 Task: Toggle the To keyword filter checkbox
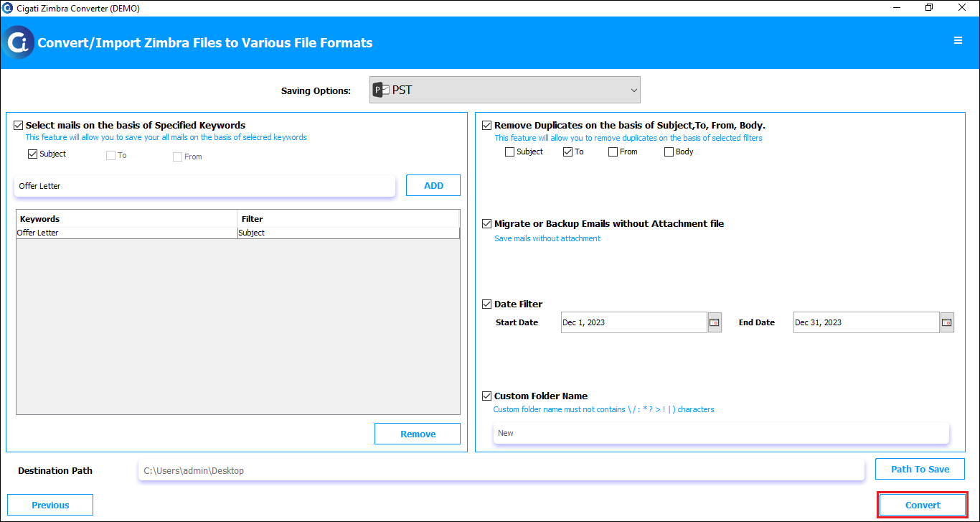coord(110,156)
